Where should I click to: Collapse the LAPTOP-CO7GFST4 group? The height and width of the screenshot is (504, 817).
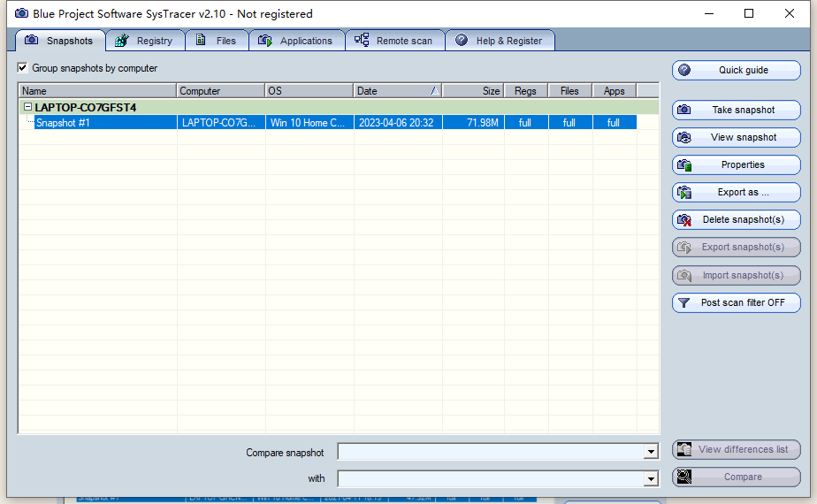point(28,107)
